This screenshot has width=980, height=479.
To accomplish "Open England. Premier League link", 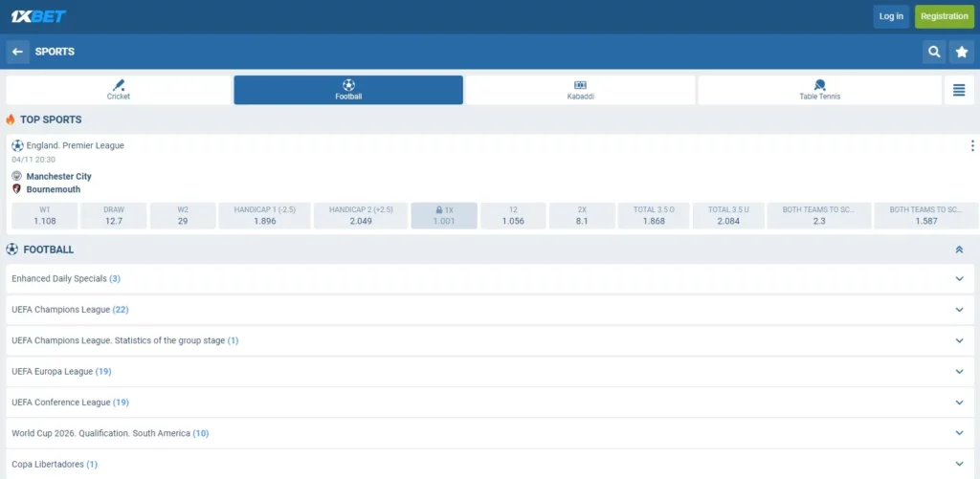I will click(75, 145).
